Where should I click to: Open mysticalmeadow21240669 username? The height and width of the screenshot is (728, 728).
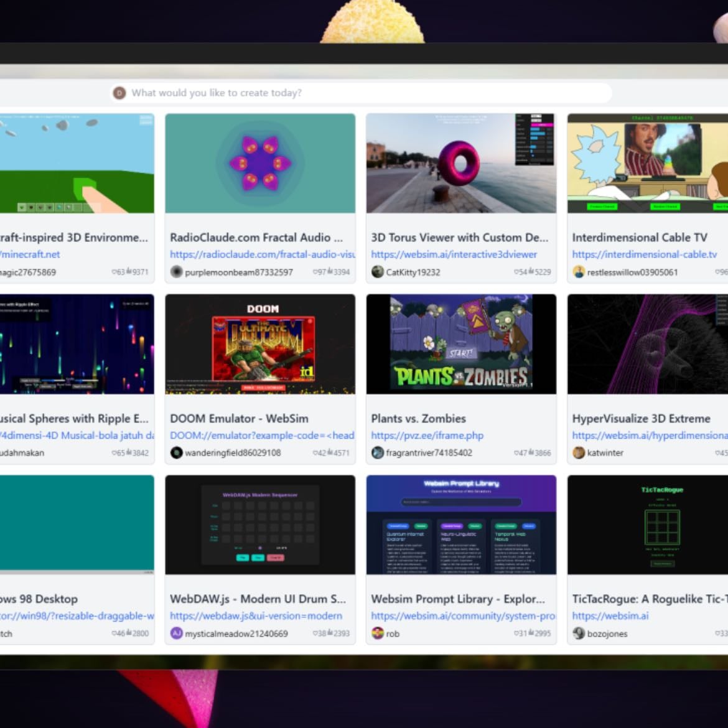coord(236,634)
